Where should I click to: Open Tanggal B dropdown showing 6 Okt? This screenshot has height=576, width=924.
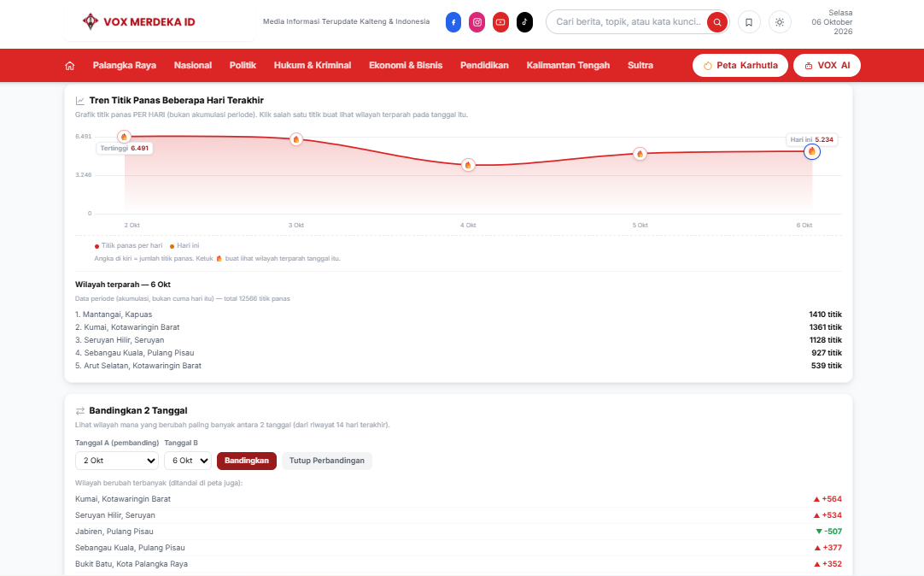188,461
